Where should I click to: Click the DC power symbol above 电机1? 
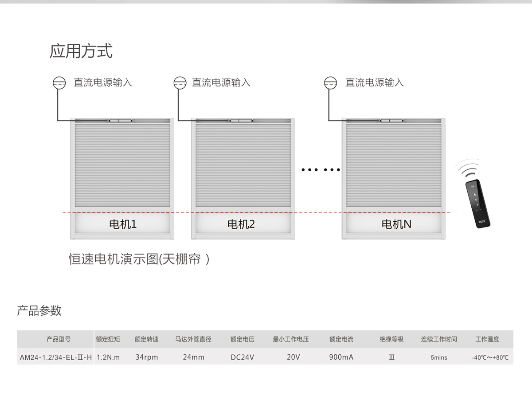point(59,82)
